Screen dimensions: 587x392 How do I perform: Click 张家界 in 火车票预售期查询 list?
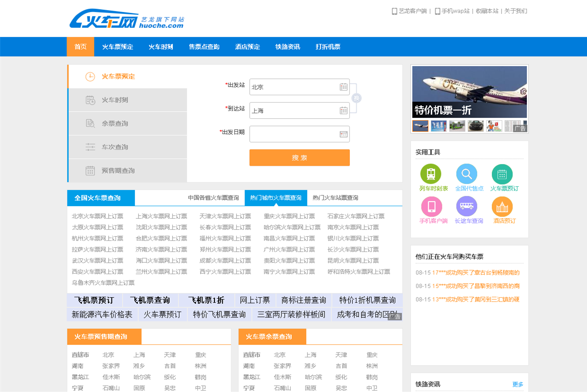pos(111,366)
